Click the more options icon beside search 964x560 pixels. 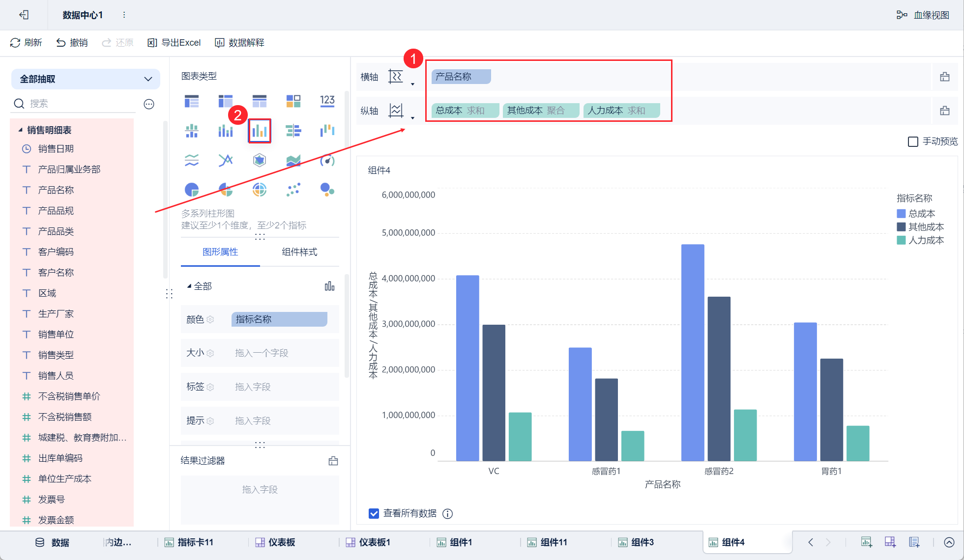[149, 104]
